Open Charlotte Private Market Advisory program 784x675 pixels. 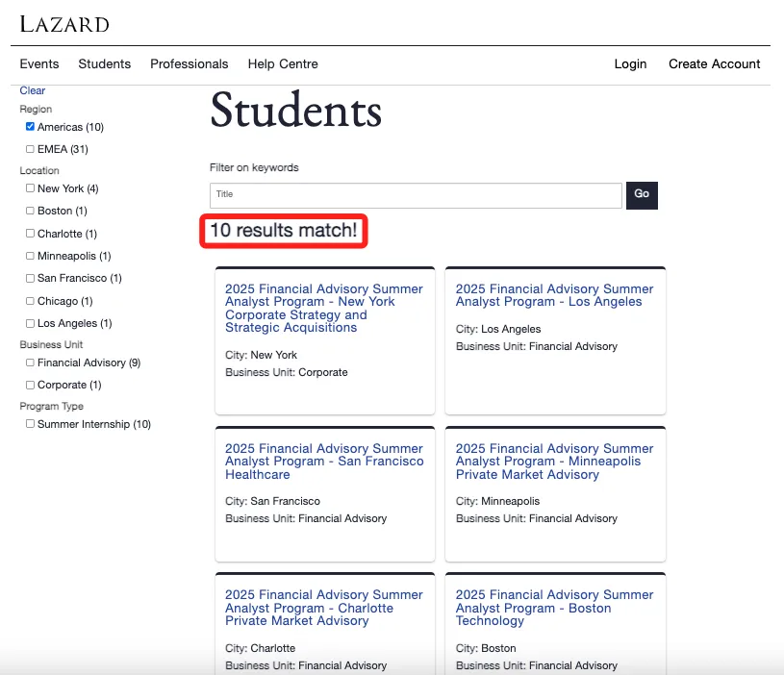[x=324, y=608]
